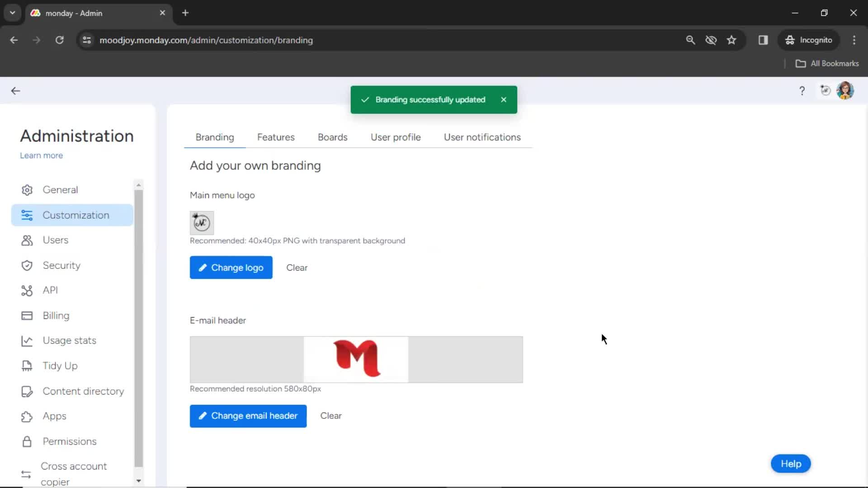Click the General settings icon
868x488 pixels.
click(27, 189)
